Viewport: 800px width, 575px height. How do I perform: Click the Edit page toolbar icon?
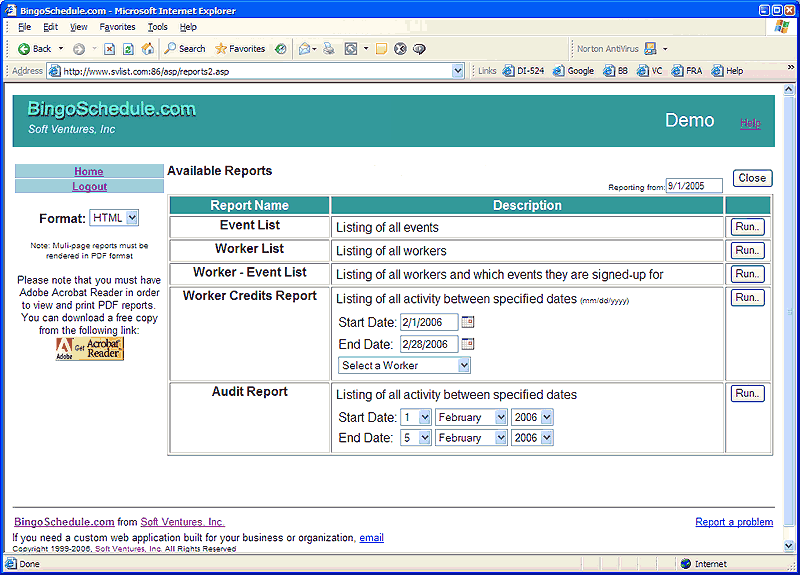click(351, 49)
